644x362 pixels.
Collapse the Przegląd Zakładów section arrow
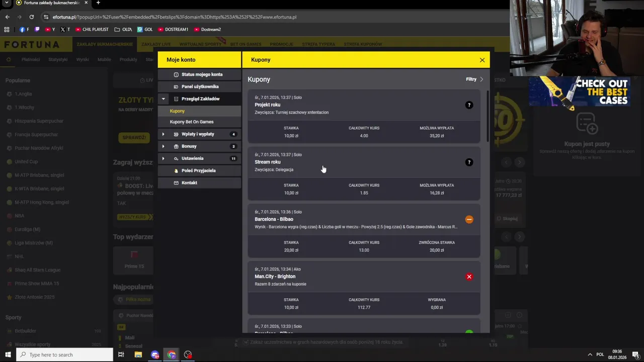point(163,99)
